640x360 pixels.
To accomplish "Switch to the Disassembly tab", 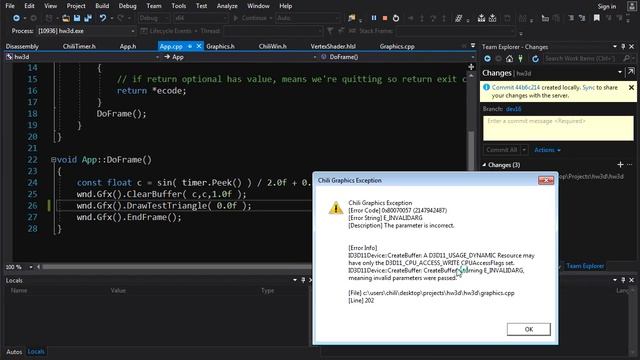I will click(x=22, y=46).
